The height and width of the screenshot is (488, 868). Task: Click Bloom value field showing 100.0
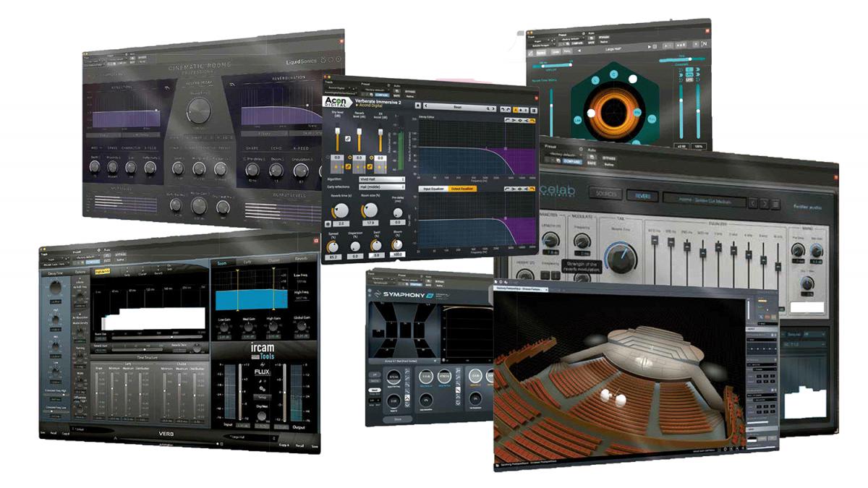pyautogui.click(x=398, y=254)
